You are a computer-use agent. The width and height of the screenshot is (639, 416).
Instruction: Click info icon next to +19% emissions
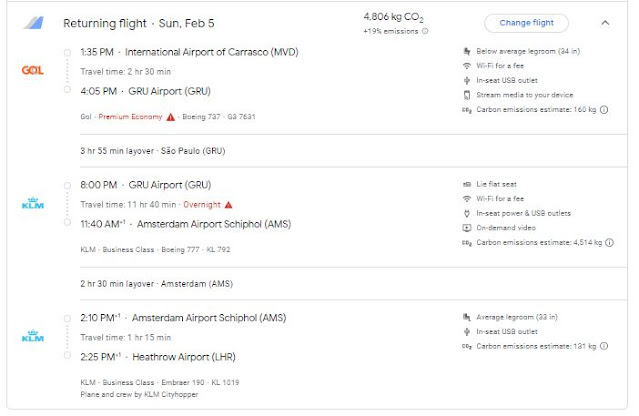click(x=425, y=31)
